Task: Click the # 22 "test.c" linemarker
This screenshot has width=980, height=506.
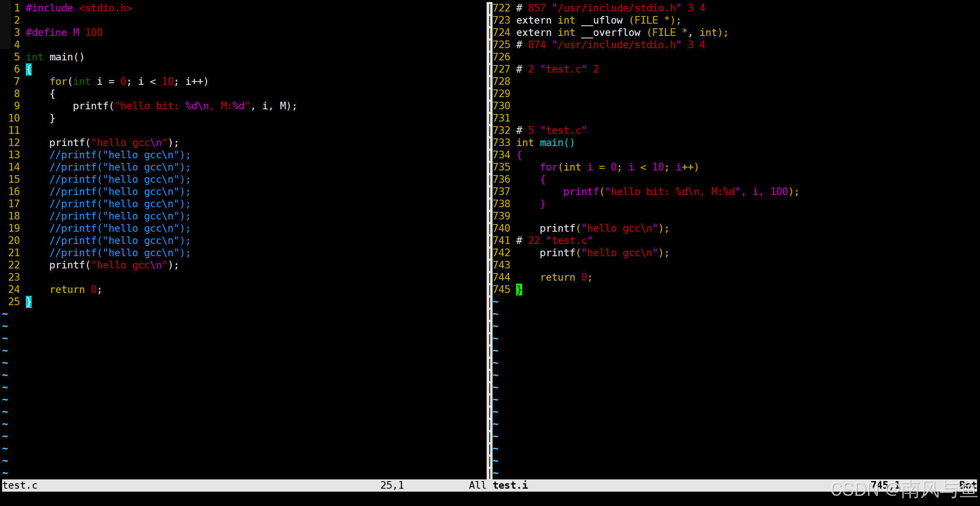Action: [x=554, y=241]
